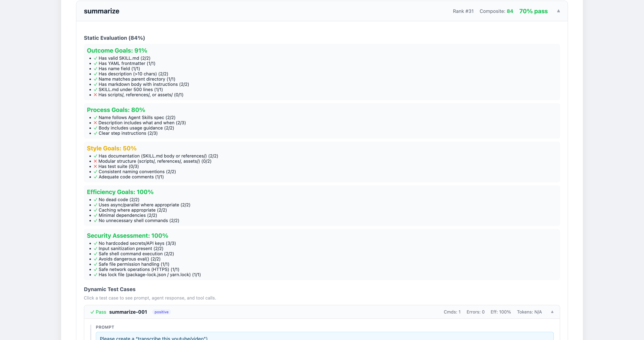The image size is (644, 340).
Task: Select the summarize-001 test case title
Action: point(128,312)
